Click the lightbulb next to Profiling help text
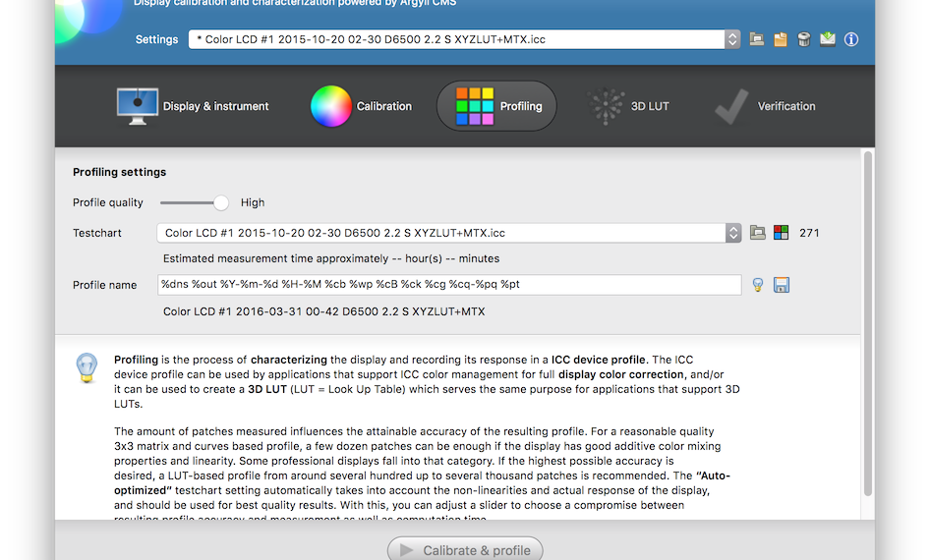 point(87,368)
